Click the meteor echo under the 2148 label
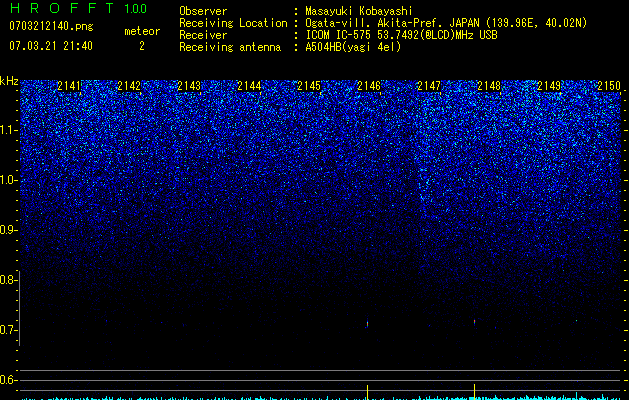Image resolution: width=629 pixels, height=400 pixels. point(475,322)
